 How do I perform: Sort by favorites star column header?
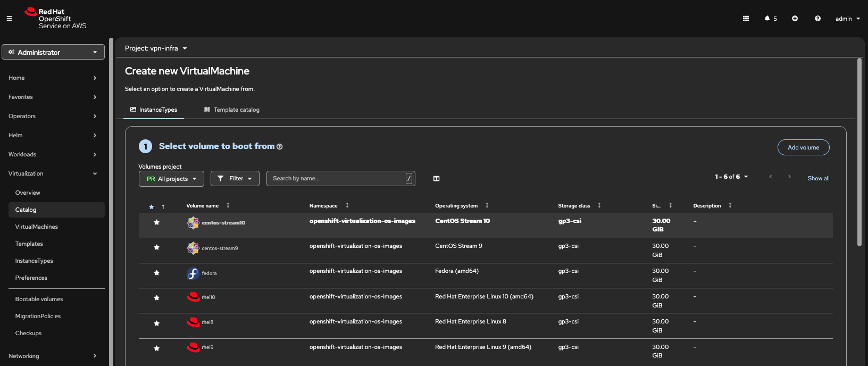pos(157,207)
